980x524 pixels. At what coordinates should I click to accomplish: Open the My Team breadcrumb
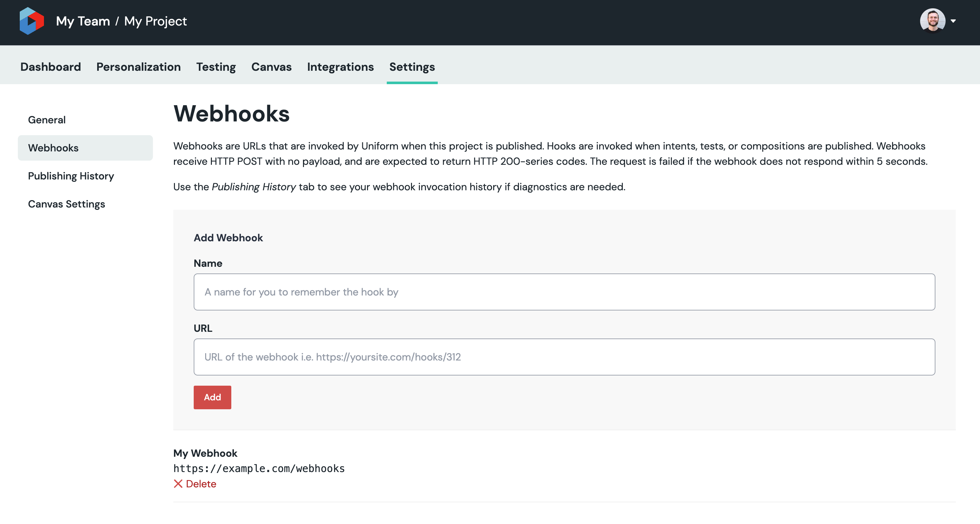tap(83, 21)
